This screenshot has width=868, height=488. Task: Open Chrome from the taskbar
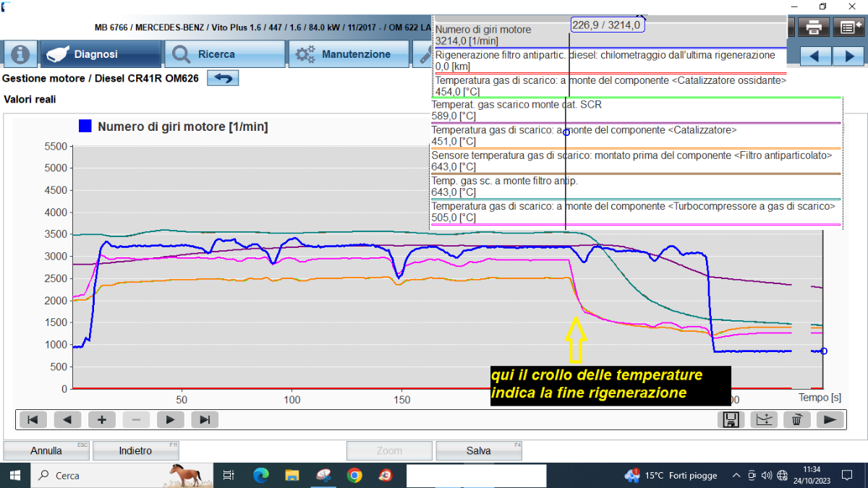point(354,475)
